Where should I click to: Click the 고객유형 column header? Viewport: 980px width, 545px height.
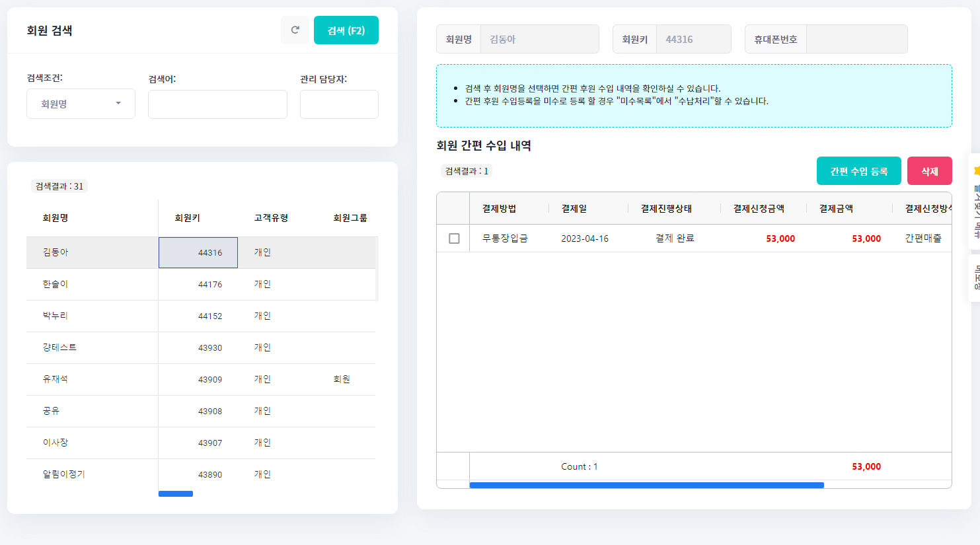click(271, 218)
